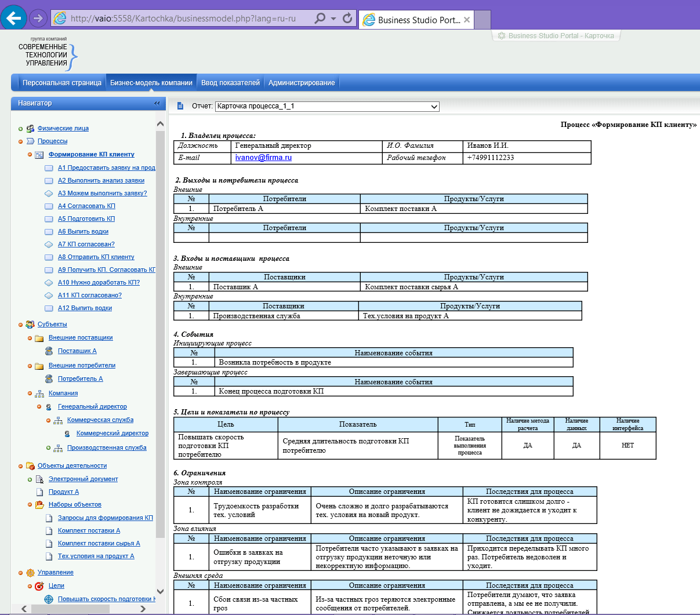
Task: Click the Управление wheel icon
Action: pos(30,573)
